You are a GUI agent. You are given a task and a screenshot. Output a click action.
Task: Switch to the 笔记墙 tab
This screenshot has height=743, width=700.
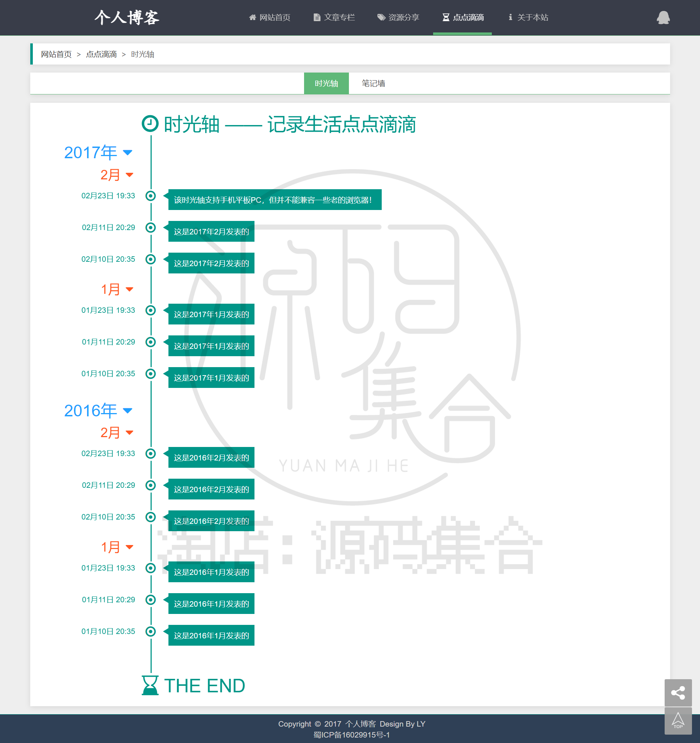coord(373,83)
